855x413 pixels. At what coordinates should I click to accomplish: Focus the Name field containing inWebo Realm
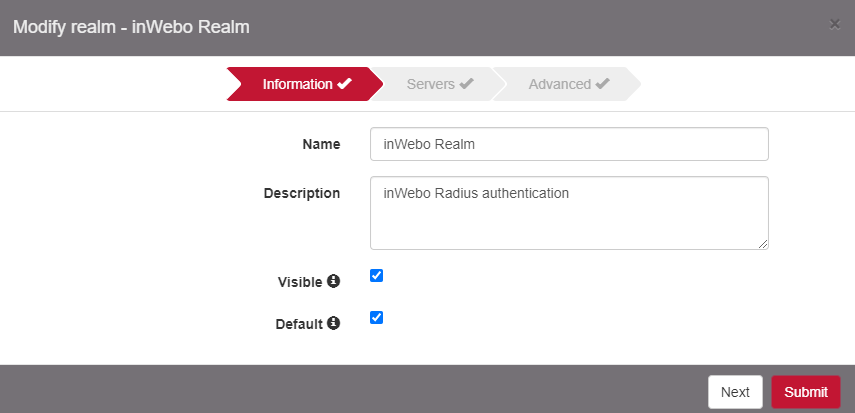(569, 144)
